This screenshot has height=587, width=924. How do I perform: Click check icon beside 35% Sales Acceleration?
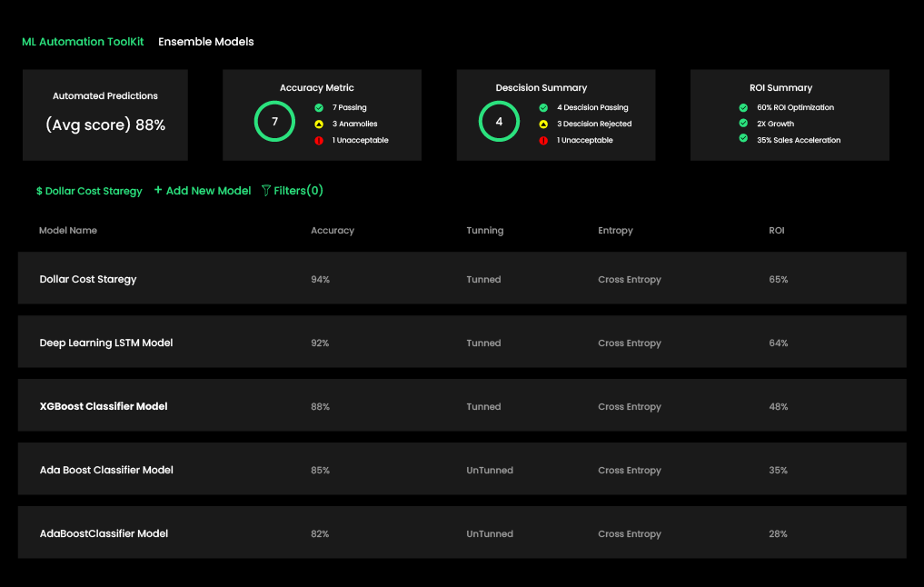[x=743, y=139]
